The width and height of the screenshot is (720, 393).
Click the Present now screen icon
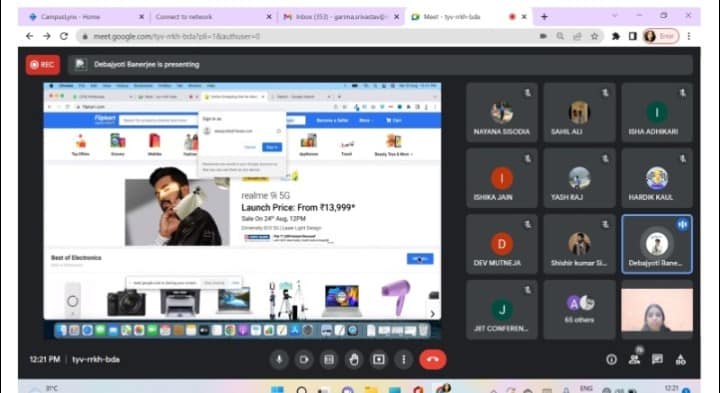pyautogui.click(x=379, y=359)
